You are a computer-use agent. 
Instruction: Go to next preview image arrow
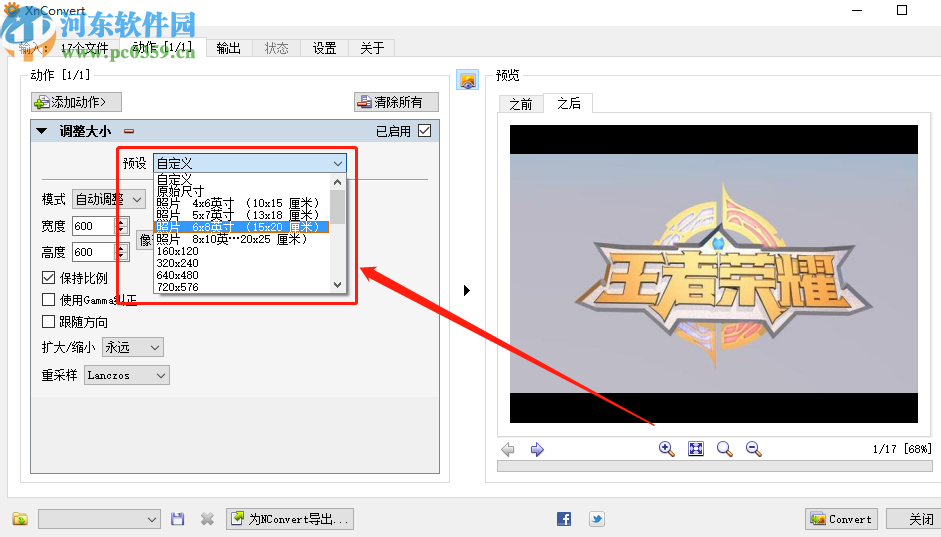(537, 449)
